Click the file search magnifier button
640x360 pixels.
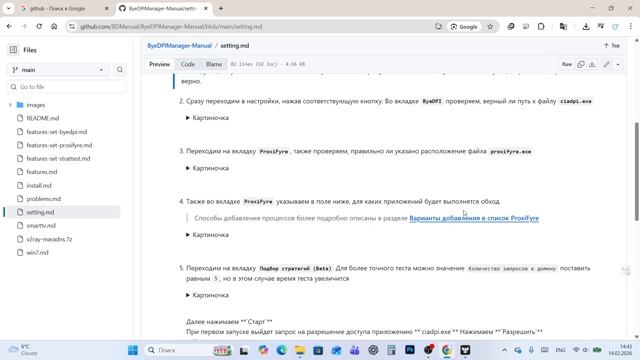[120, 70]
